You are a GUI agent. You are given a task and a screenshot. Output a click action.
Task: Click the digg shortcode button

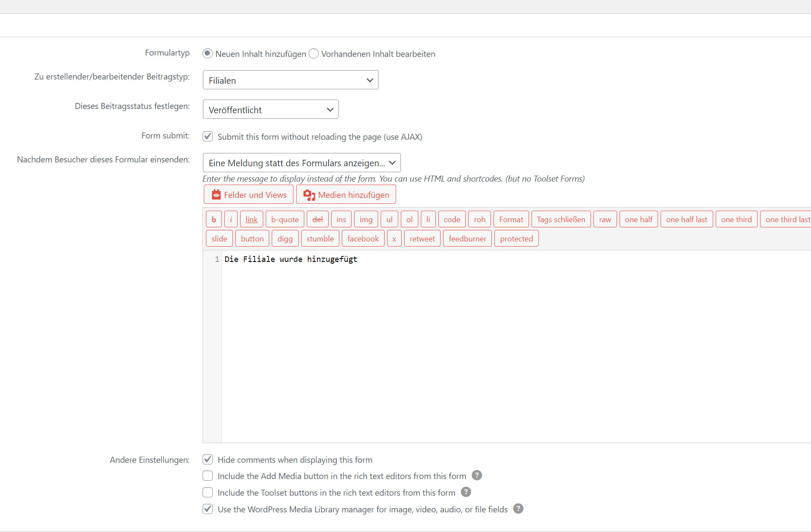pos(285,238)
